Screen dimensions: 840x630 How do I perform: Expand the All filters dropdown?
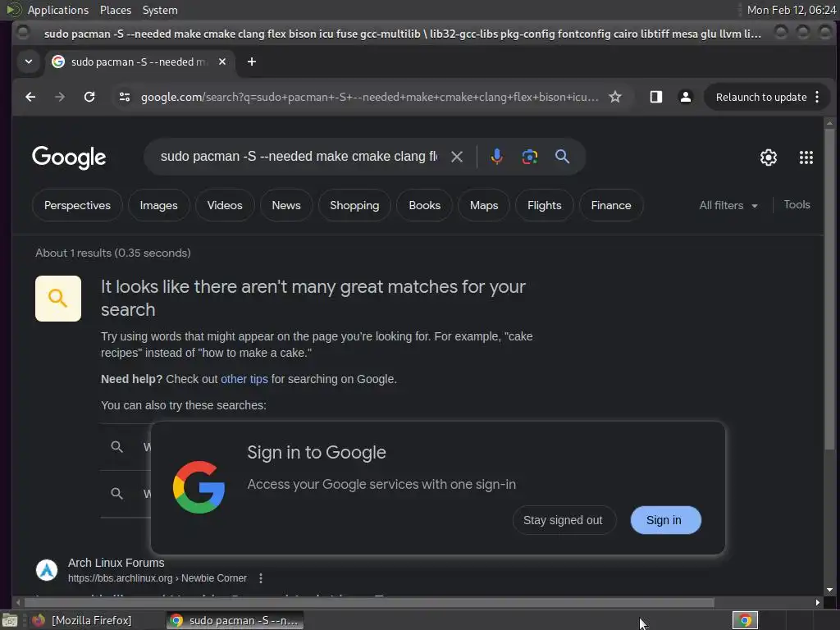tap(728, 205)
